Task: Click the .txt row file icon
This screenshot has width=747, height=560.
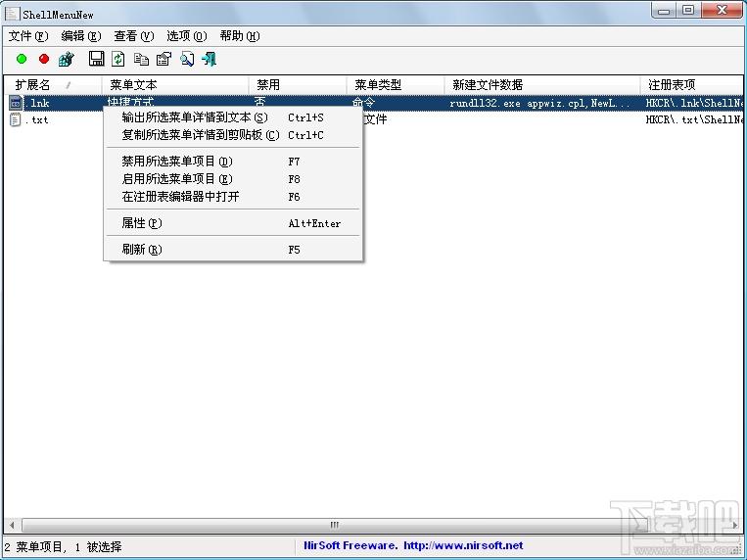Action: (x=16, y=119)
